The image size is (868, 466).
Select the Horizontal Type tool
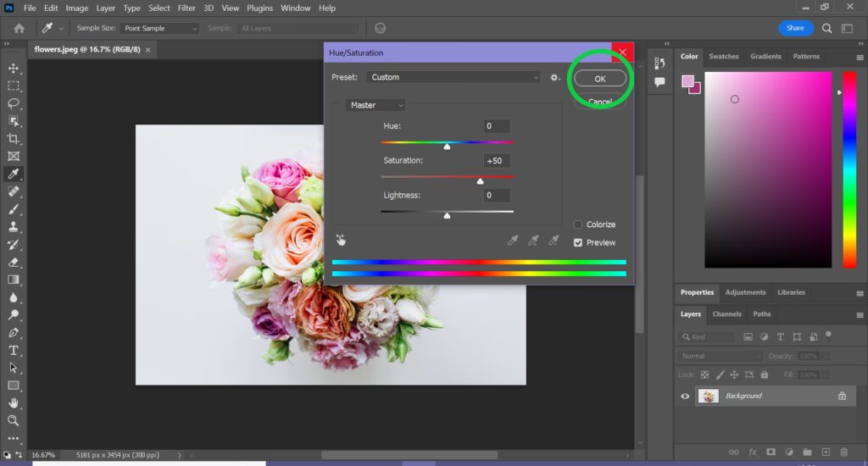click(14, 350)
